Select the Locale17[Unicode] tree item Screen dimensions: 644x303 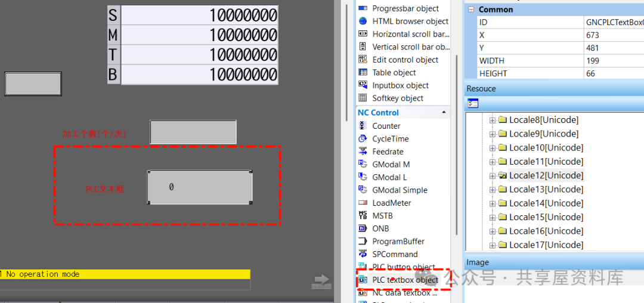[x=546, y=245]
